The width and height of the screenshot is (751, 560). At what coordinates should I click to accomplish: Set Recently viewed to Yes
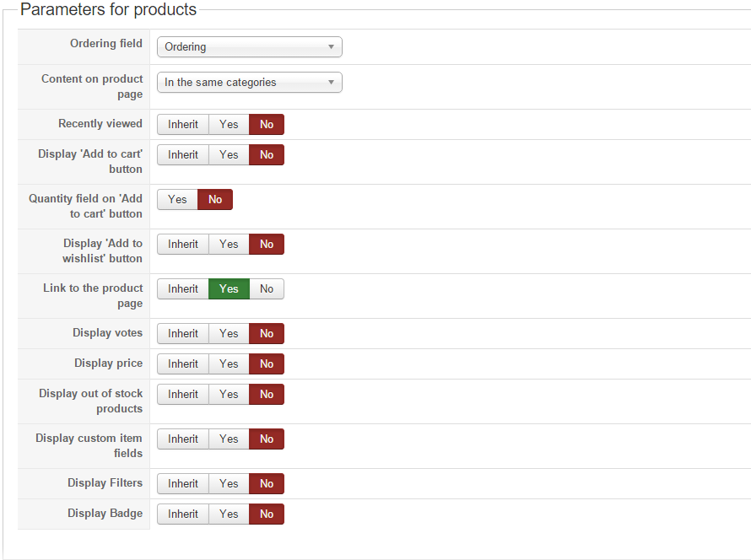pyautogui.click(x=229, y=125)
